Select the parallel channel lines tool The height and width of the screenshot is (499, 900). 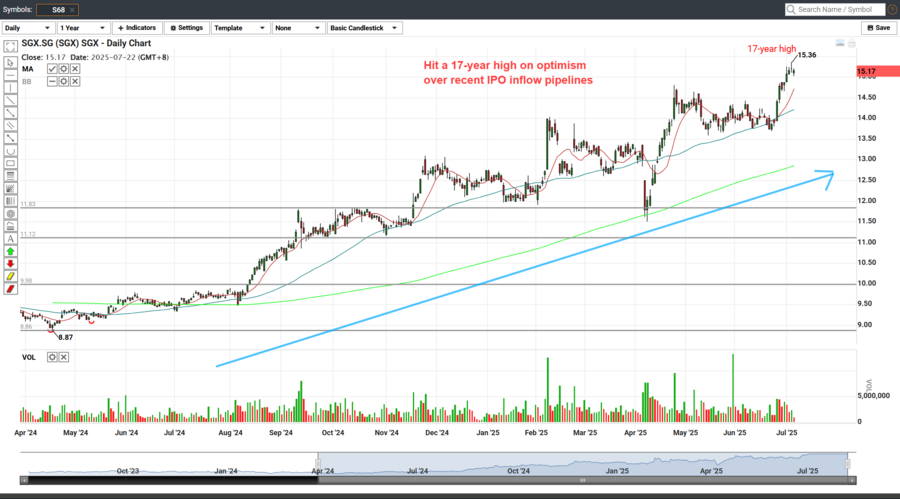coord(10,125)
